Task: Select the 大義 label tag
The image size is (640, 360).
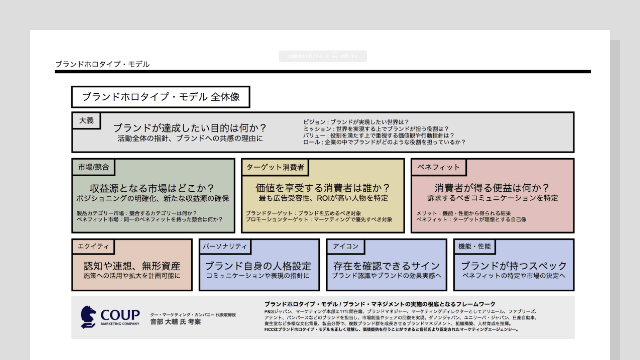Action: pyautogui.click(x=86, y=121)
